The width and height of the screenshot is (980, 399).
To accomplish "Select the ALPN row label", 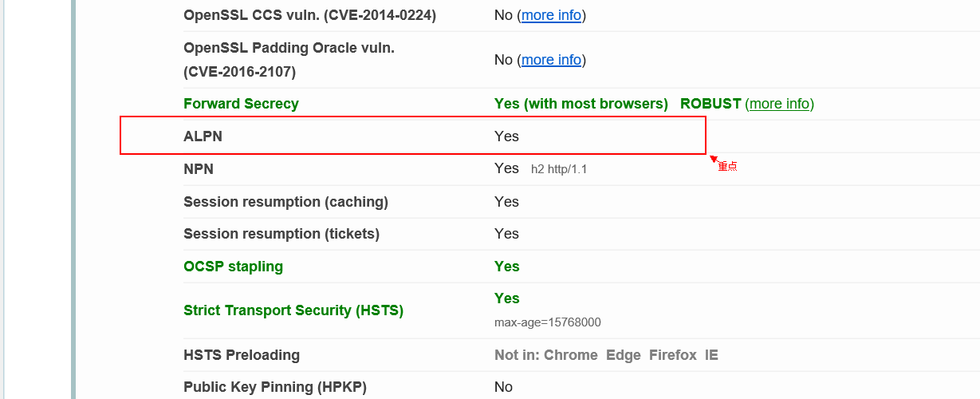I will [x=203, y=136].
